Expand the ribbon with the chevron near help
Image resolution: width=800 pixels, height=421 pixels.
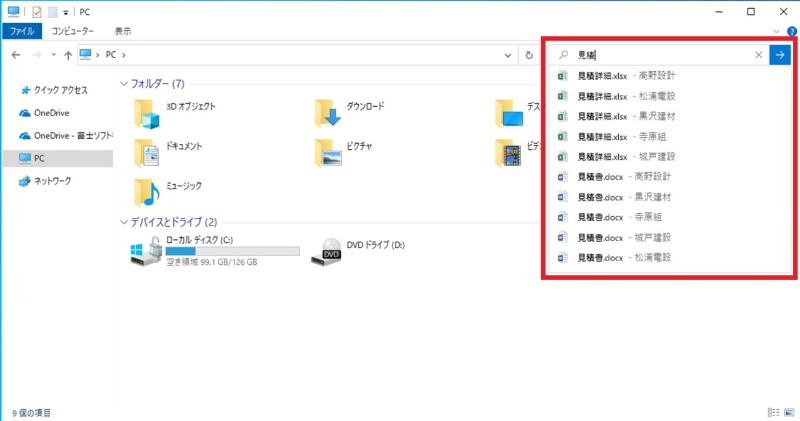(x=777, y=32)
